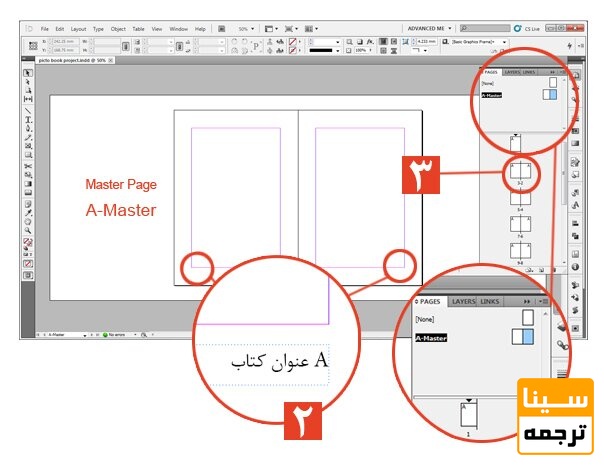
Task: Open Adobe Bridge from the application bar
Action: 221,29
